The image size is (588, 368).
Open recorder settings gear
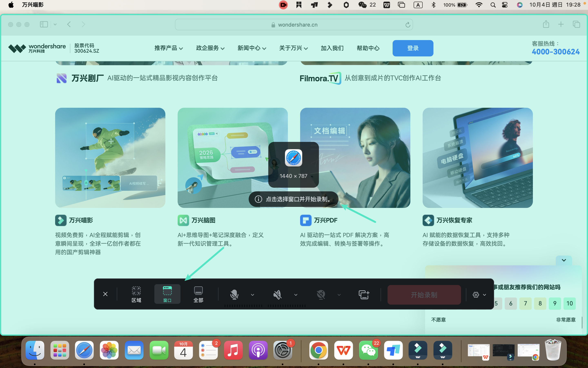[476, 295]
